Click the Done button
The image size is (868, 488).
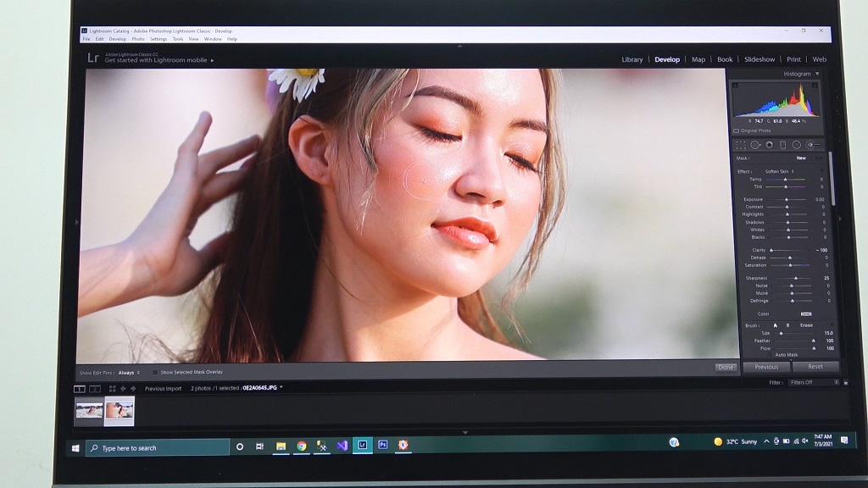726,367
